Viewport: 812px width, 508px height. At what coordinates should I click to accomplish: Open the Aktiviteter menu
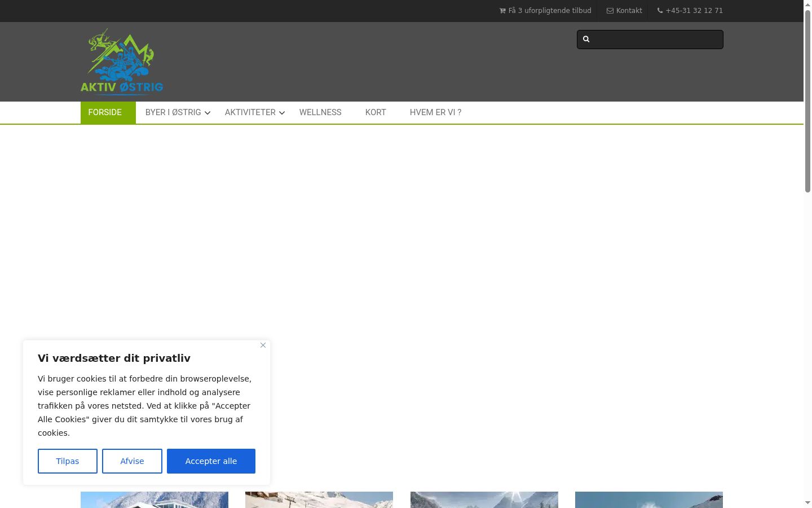(x=250, y=112)
